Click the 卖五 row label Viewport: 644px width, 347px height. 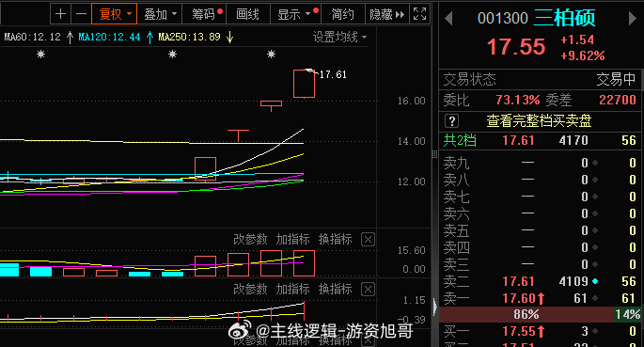(x=456, y=230)
